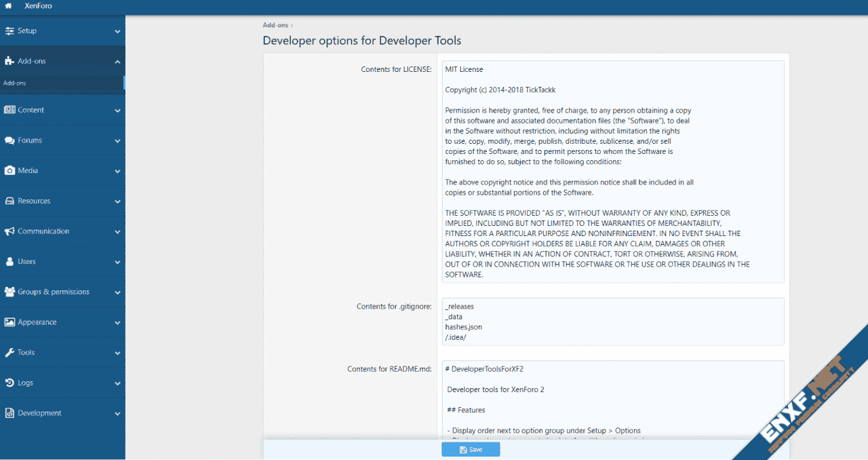Viewport: 868px width, 460px height.
Task: Select the Add-ons sub-item in sidebar
Action: click(15, 83)
